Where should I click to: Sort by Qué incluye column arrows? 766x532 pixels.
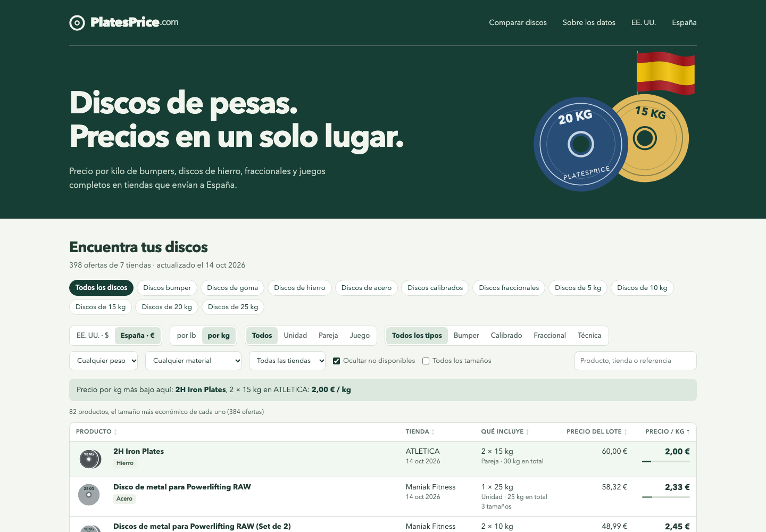[x=527, y=432]
